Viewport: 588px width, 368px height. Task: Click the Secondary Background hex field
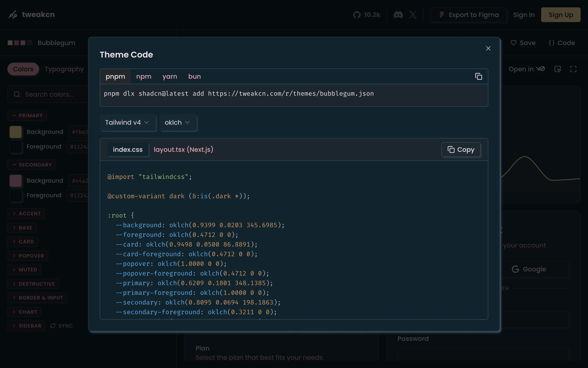coord(78,181)
